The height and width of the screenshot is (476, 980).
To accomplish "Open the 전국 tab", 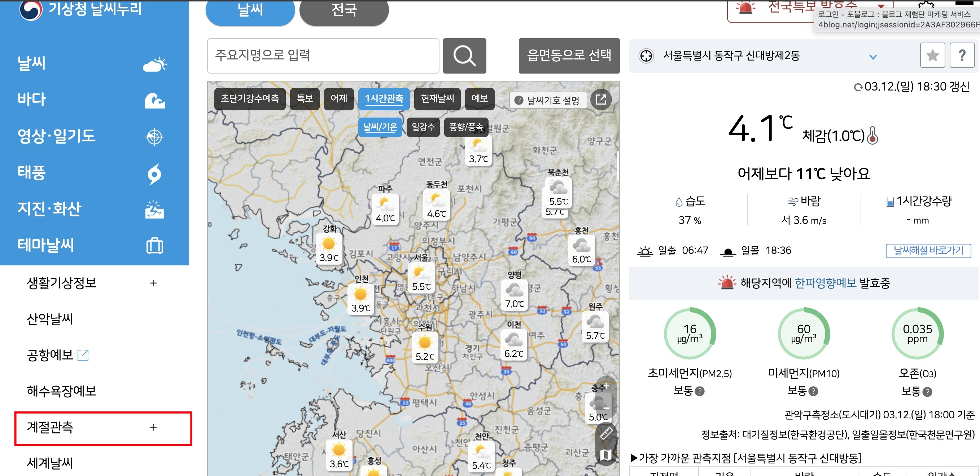I will (x=344, y=11).
